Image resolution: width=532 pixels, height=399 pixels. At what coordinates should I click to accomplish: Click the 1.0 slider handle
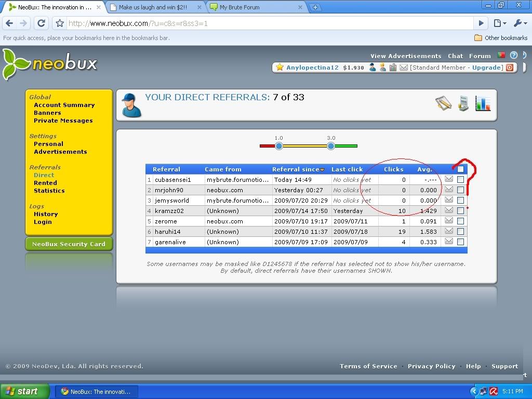(279, 146)
